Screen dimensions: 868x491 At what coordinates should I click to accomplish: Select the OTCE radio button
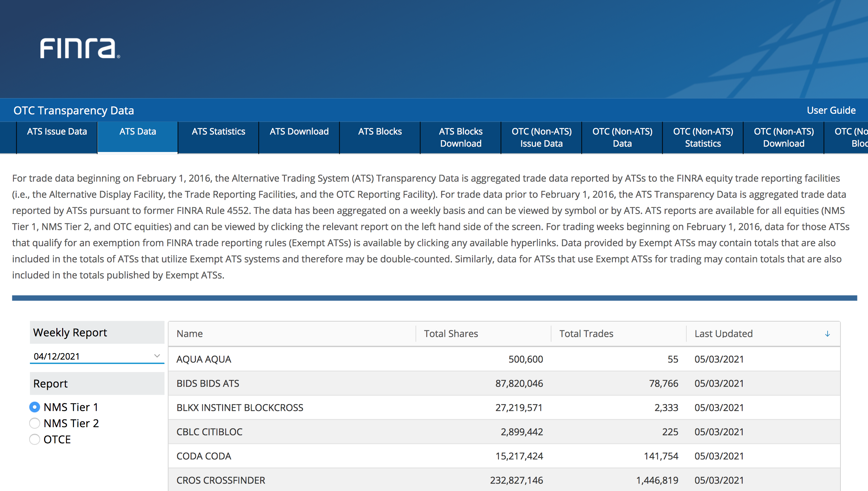(35, 439)
